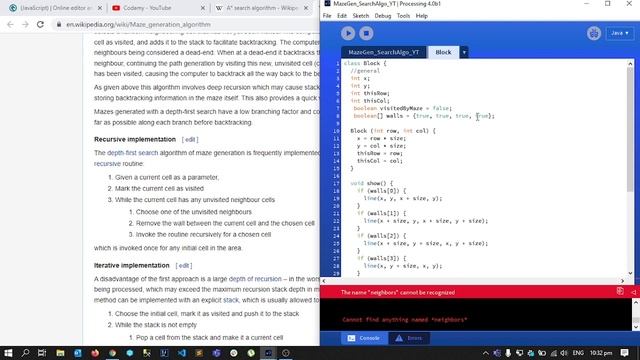Open the Windows Start menu
This screenshot has width=640, height=360.
tap(8, 353)
